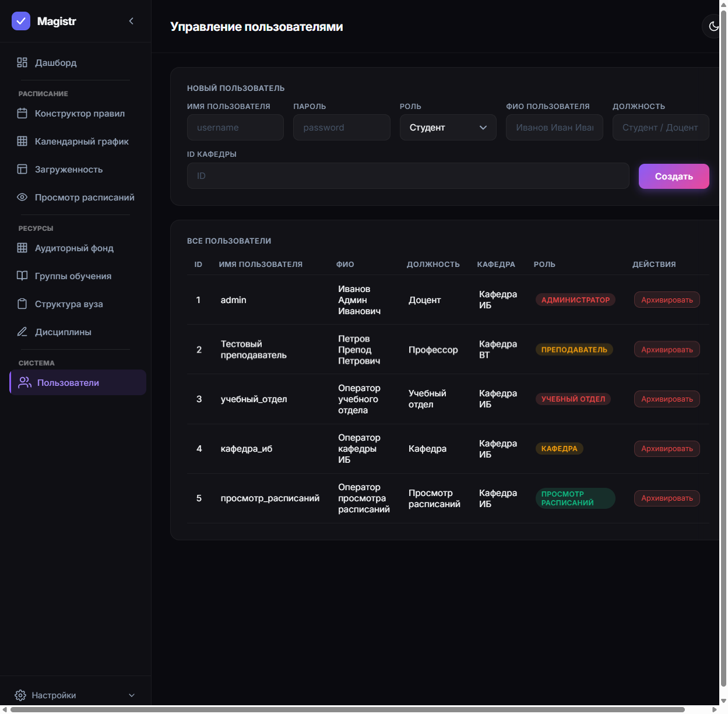The height and width of the screenshot is (714, 728).
Task: Go to Загруженность section
Action: (x=69, y=170)
